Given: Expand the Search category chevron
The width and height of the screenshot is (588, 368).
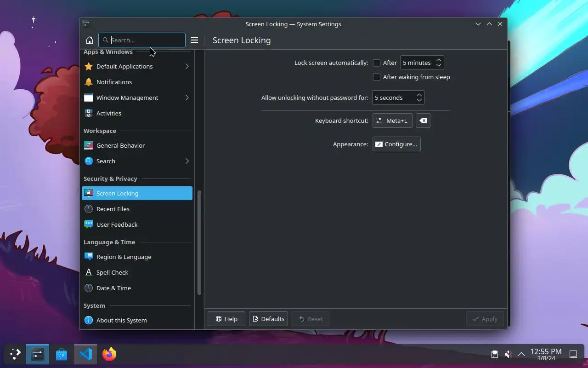Looking at the screenshot, I should point(187,161).
